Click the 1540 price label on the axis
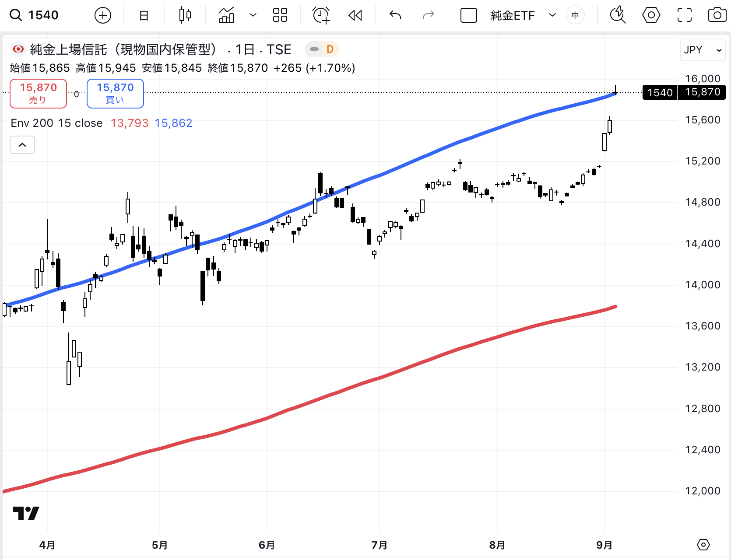The image size is (731, 560). coord(660,92)
